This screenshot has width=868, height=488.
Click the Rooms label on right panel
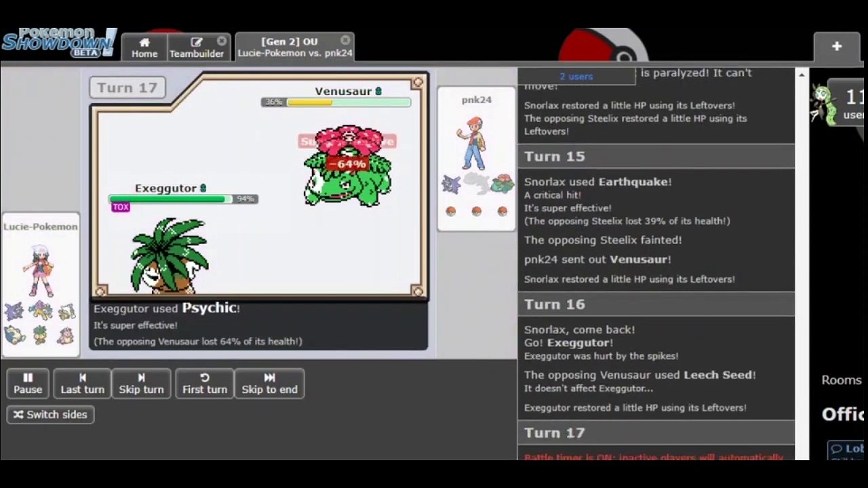click(x=842, y=380)
